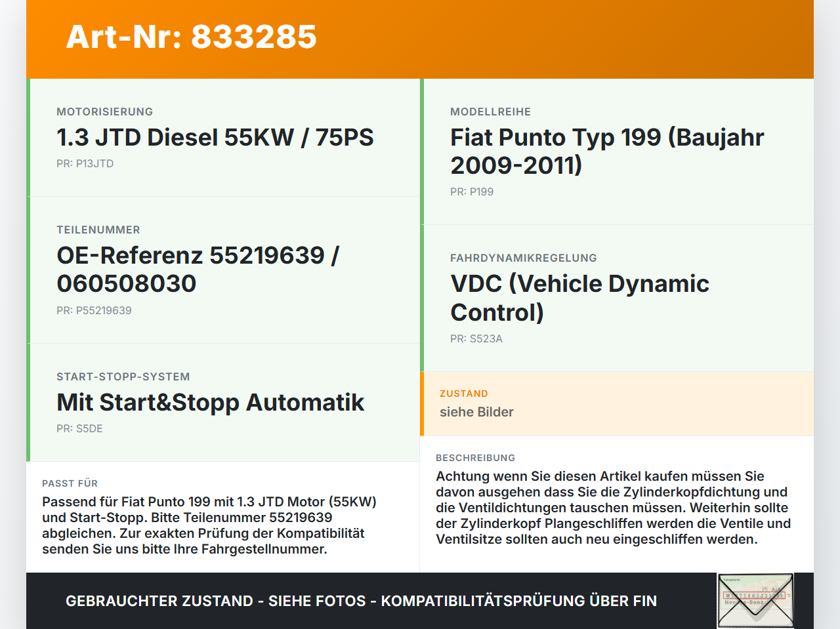Click the Achtung description paragraph

coord(614,508)
